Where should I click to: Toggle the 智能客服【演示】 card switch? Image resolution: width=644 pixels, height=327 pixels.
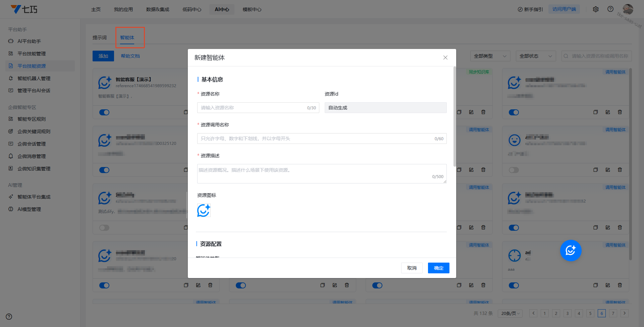click(x=104, y=112)
